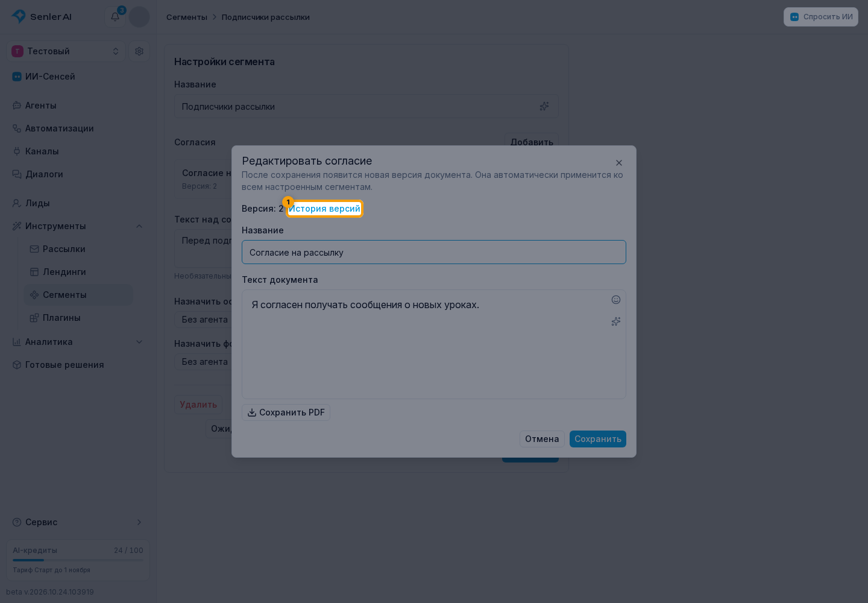
Task: Open project settings gear icon
Action: point(139,51)
